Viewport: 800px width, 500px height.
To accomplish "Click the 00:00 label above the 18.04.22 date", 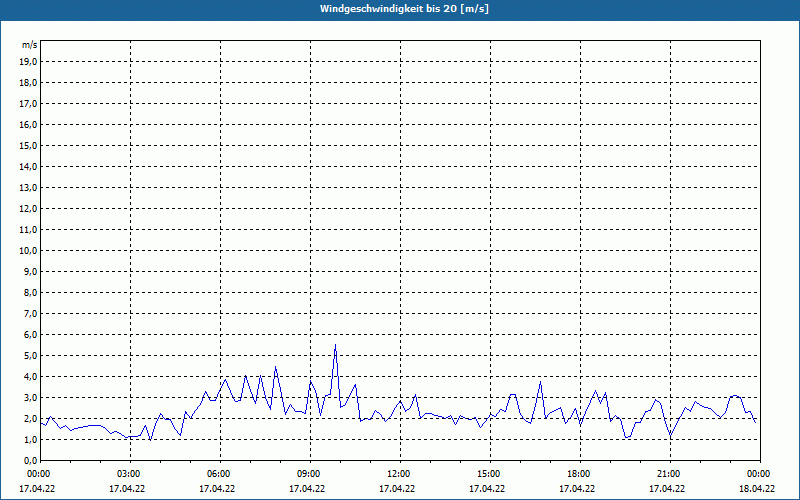I will 758,473.
